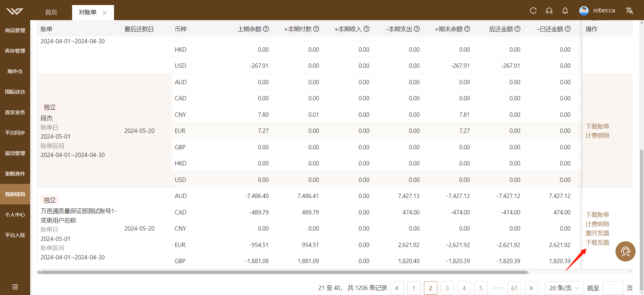Click 7,486.41 payment value in AUD row
This screenshot has width=644, height=295.
click(308, 196)
